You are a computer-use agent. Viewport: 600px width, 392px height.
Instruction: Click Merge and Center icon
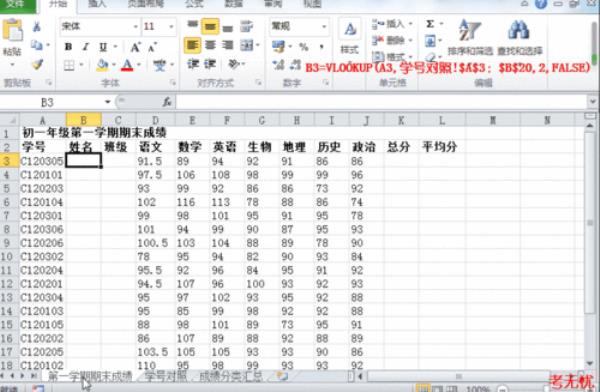[x=247, y=46]
